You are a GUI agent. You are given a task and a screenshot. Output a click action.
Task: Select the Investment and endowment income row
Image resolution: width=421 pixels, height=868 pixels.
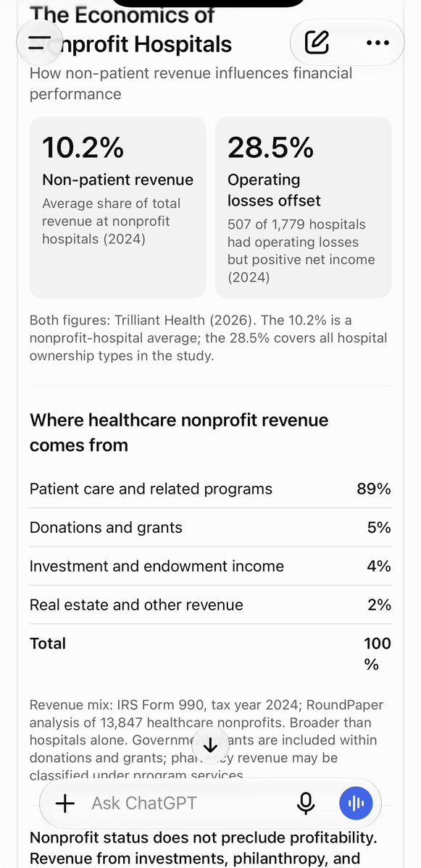pos(210,566)
